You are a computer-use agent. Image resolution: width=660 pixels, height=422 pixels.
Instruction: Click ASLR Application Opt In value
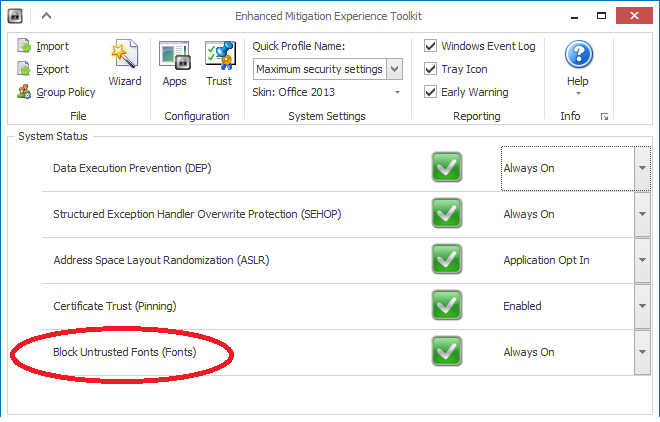[x=546, y=260]
